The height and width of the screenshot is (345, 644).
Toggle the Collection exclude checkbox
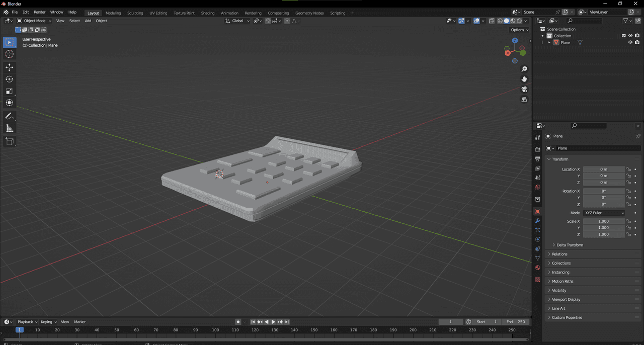(x=624, y=36)
